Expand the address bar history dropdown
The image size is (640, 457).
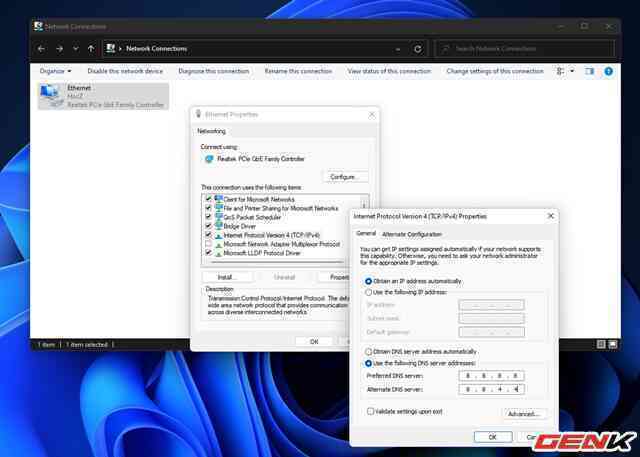pos(398,49)
